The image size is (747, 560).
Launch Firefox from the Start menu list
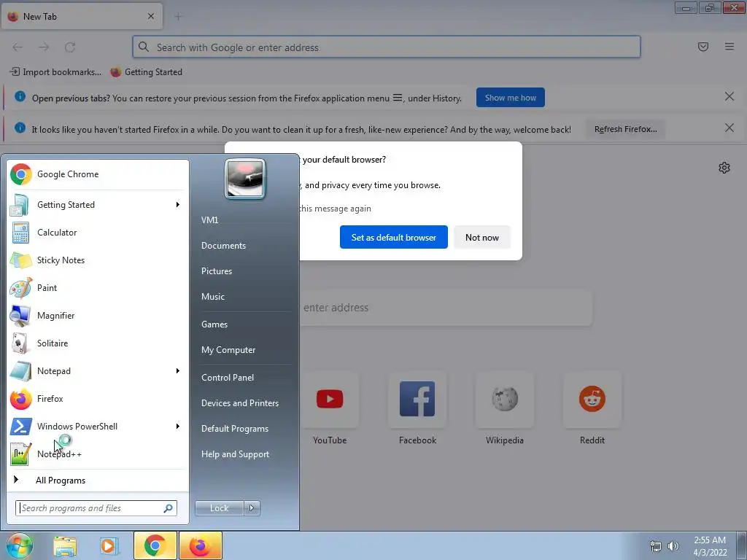pyautogui.click(x=98, y=399)
